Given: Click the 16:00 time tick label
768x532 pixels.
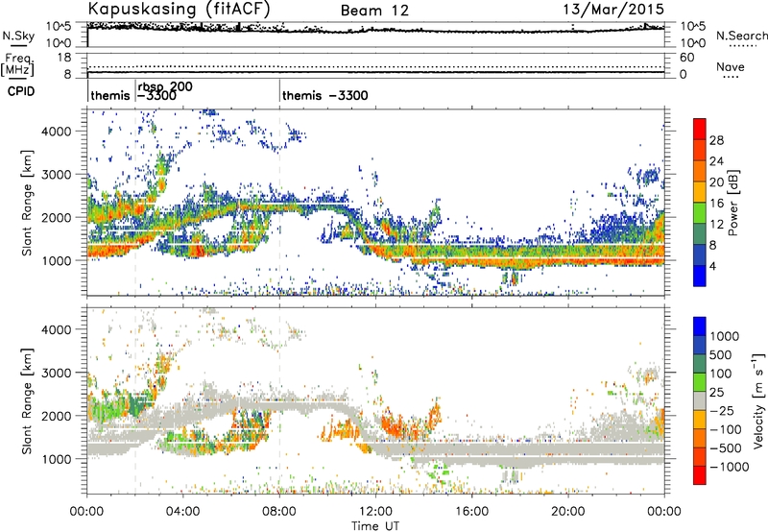Looking at the screenshot, I should (471, 512).
